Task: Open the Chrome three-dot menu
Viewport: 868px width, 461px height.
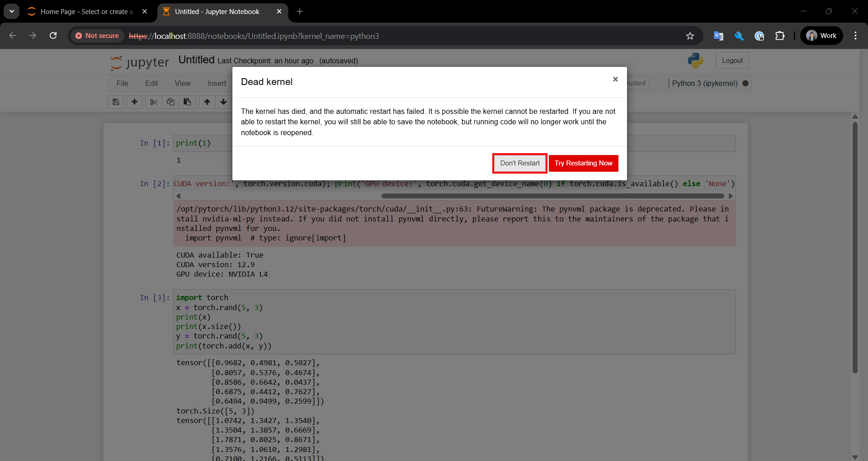Action: point(855,36)
